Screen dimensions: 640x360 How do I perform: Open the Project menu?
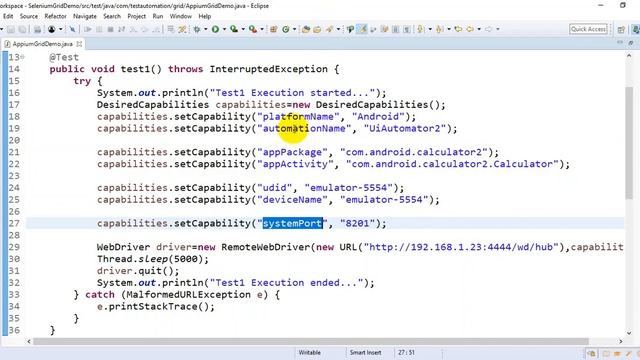coord(137,16)
